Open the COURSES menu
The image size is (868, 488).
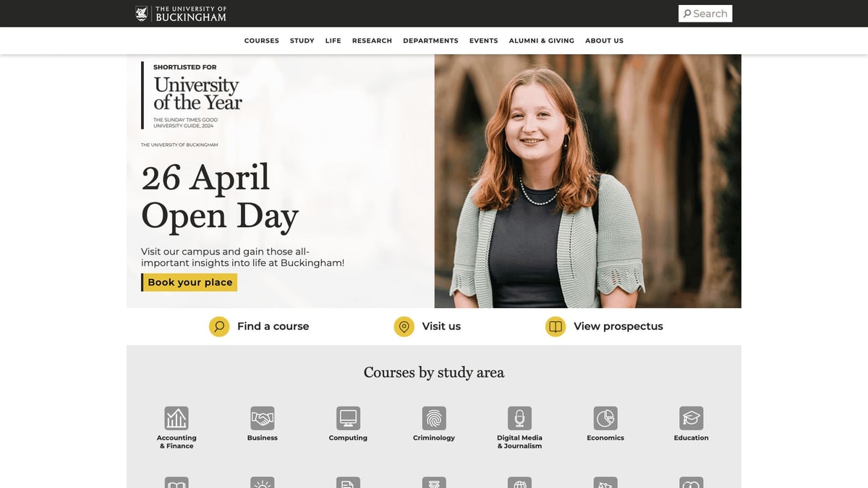pyautogui.click(x=261, y=40)
